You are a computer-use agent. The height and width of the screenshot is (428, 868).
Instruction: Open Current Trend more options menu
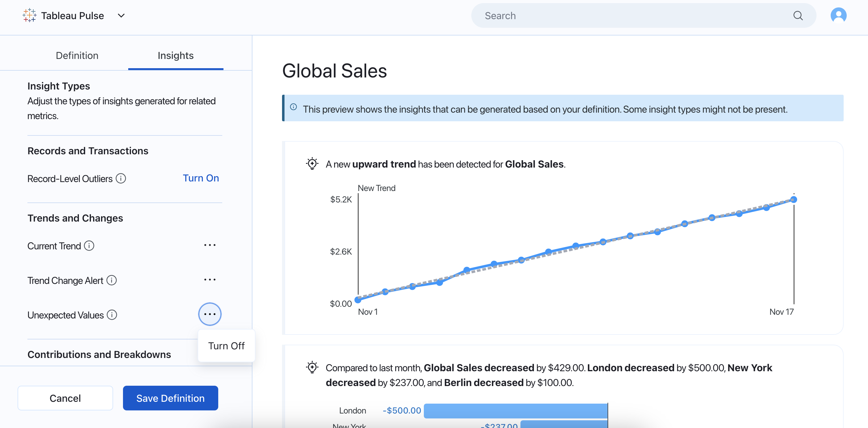click(x=210, y=245)
